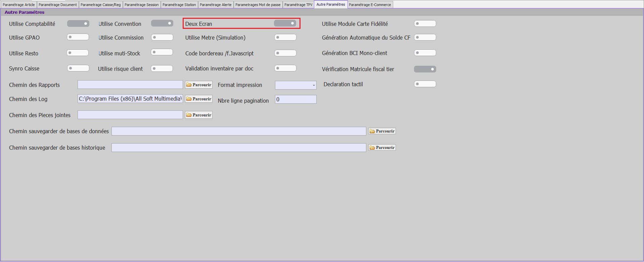
Task: Enable Utilise Metre (Simulation) toggle
Action: (x=285, y=37)
